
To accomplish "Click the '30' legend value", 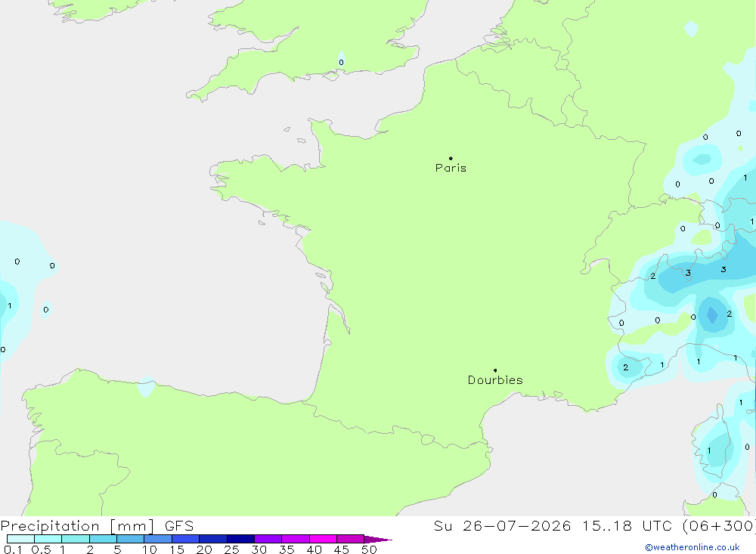I will pyautogui.click(x=259, y=549).
